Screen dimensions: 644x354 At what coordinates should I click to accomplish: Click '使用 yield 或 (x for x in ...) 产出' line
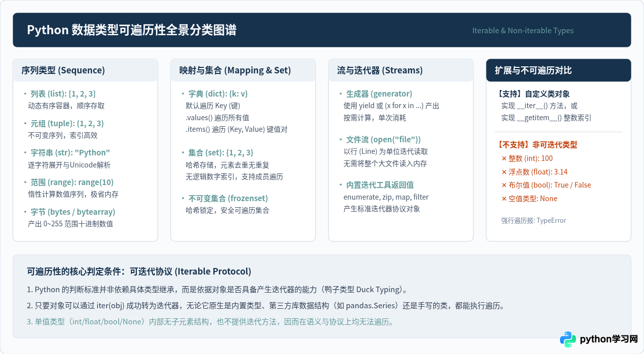[x=391, y=106]
